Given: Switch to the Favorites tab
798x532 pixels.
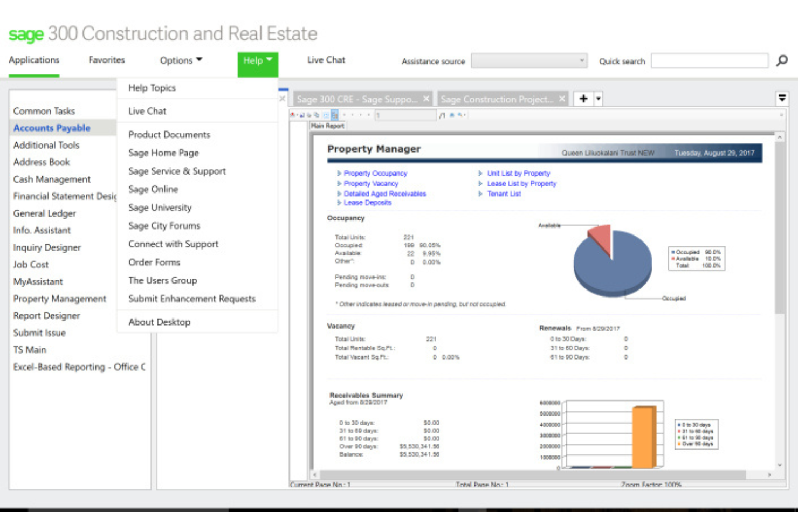Looking at the screenshot, I should (x=107, y=60).
